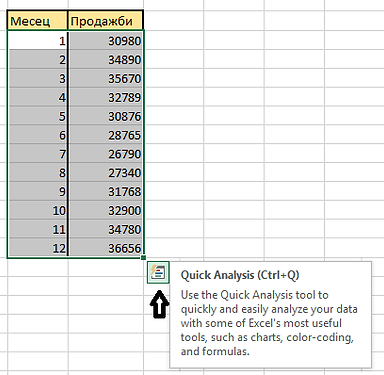Select the month cell containing 8
This screenshot has height=375, width=384.
pyautogui.click(x=37, y=172)
